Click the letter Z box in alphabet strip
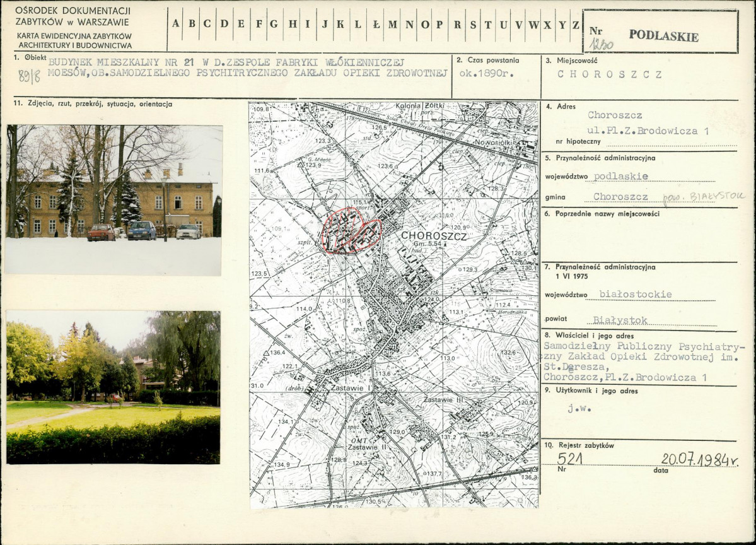The width and height of the screenshot is (756, 545). click(x=576, y=25)
